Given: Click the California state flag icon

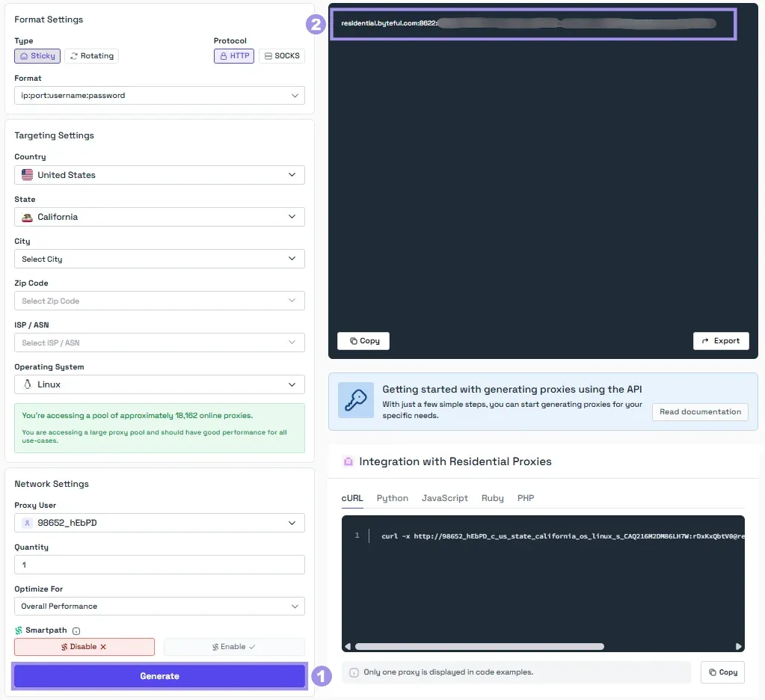Looking at the screenshot, I should pos(28,217).
